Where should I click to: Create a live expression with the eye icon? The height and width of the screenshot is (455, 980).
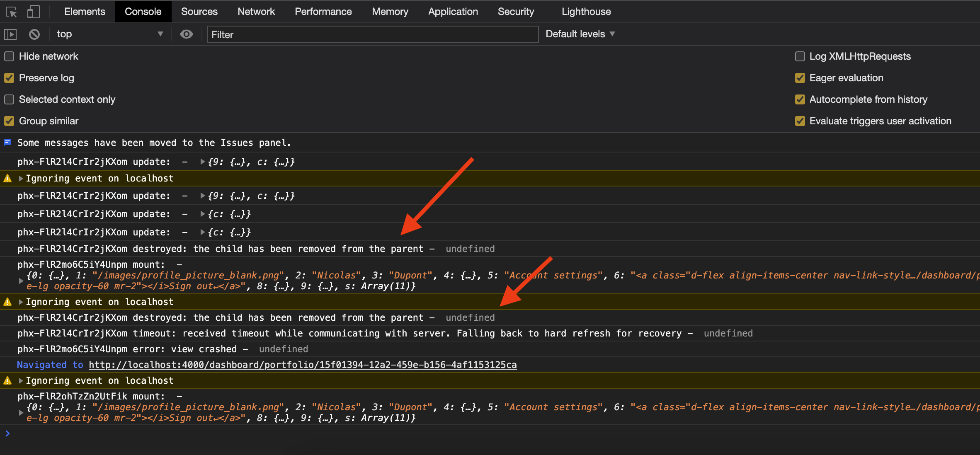click(x=187, y=34)
